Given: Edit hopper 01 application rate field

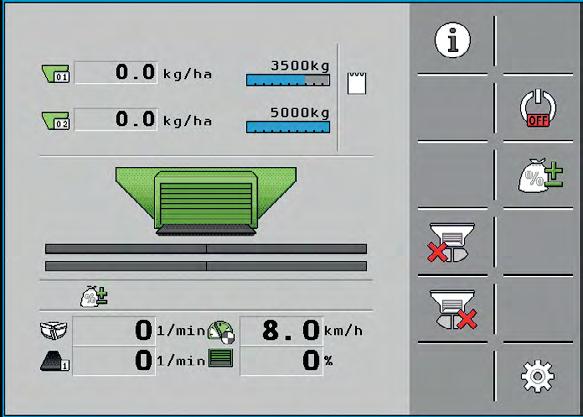Looking at the screenshot, I should pos(116,72).
